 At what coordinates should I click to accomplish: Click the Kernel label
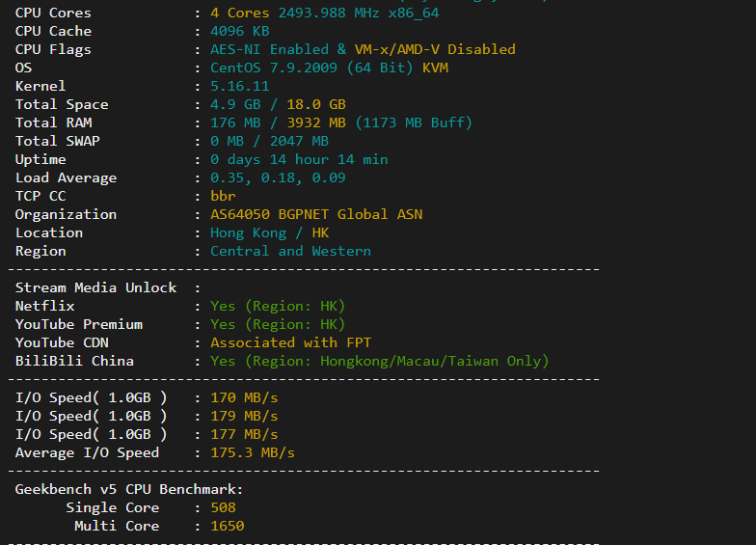tap(40, 87)
